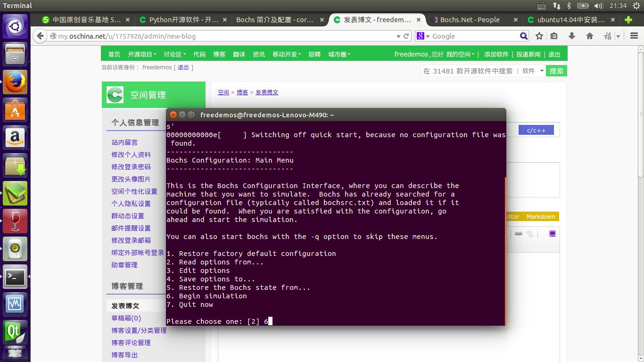This screenshot has height=362, width=644.
Task: Click c/c++ category button
Action: coord(536,130)
